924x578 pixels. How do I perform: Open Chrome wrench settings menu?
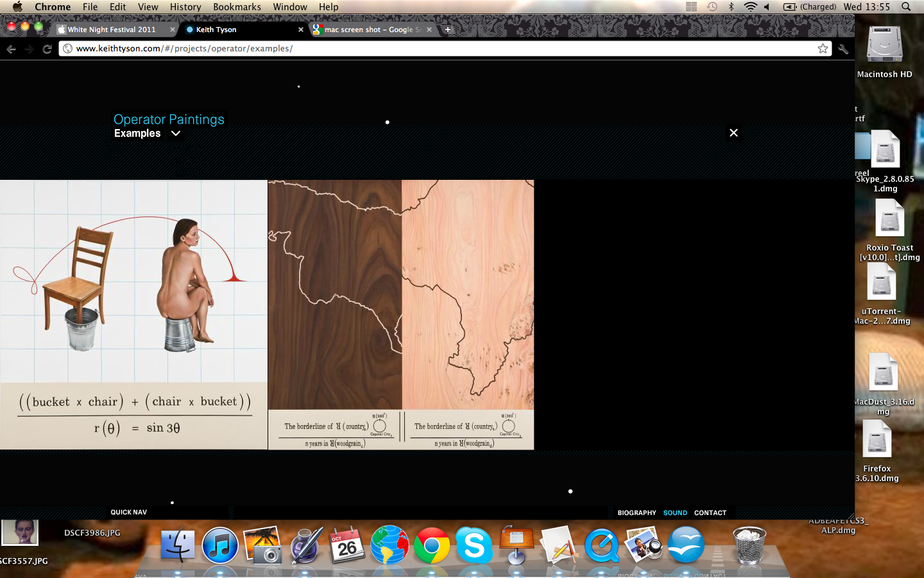click(x=843, y=49)
